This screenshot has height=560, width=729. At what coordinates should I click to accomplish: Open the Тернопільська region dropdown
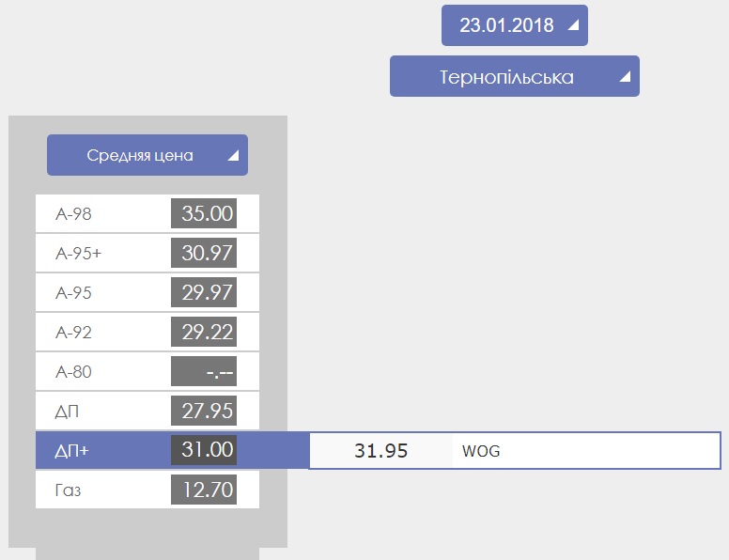(x=515, y=76)
